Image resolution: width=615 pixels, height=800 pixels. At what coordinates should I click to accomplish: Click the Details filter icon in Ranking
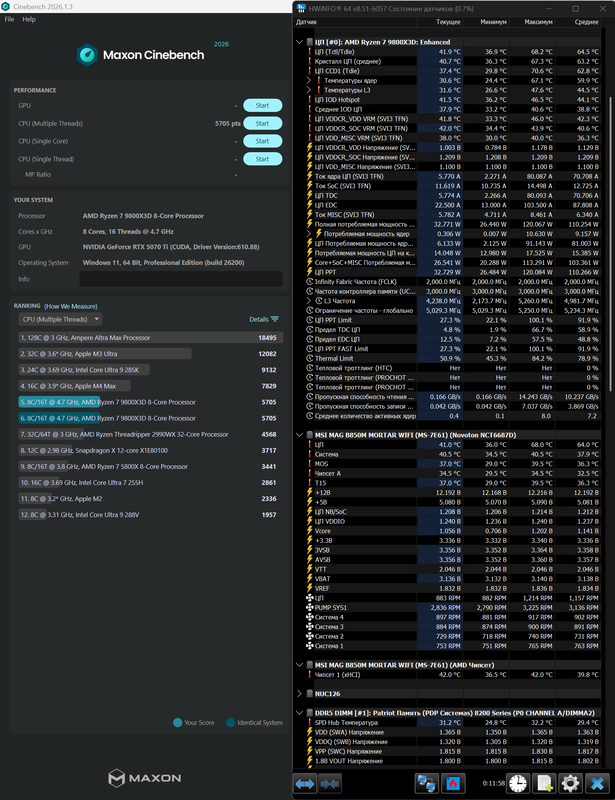point(275,319)
